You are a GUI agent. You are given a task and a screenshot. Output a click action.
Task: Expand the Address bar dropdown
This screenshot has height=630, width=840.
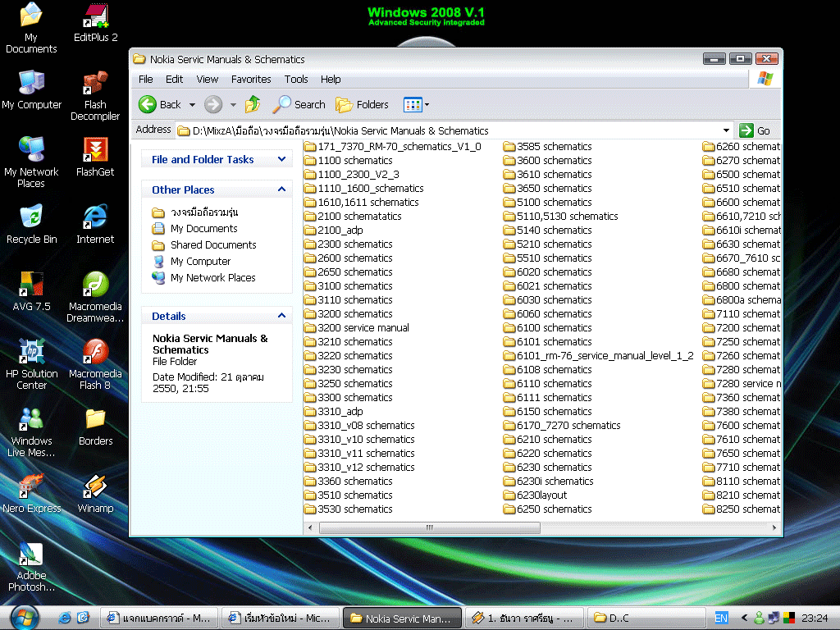726,130
